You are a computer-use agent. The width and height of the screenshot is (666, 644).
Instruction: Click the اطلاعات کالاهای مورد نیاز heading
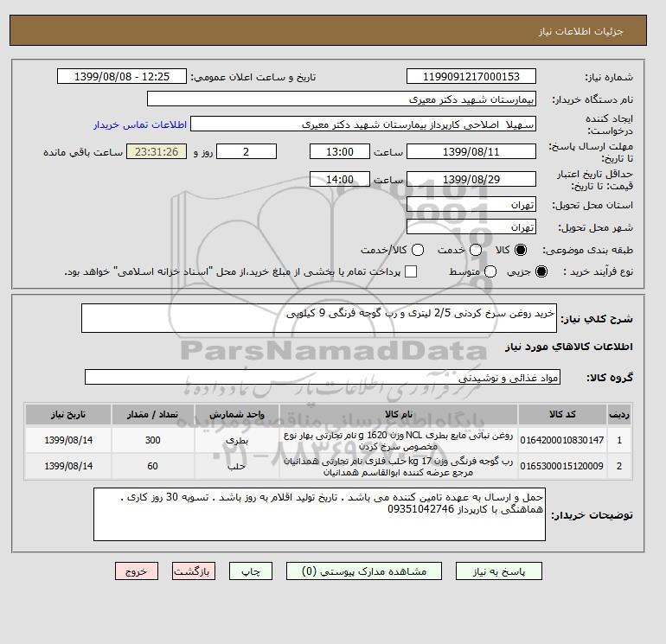tap(569, 347)
